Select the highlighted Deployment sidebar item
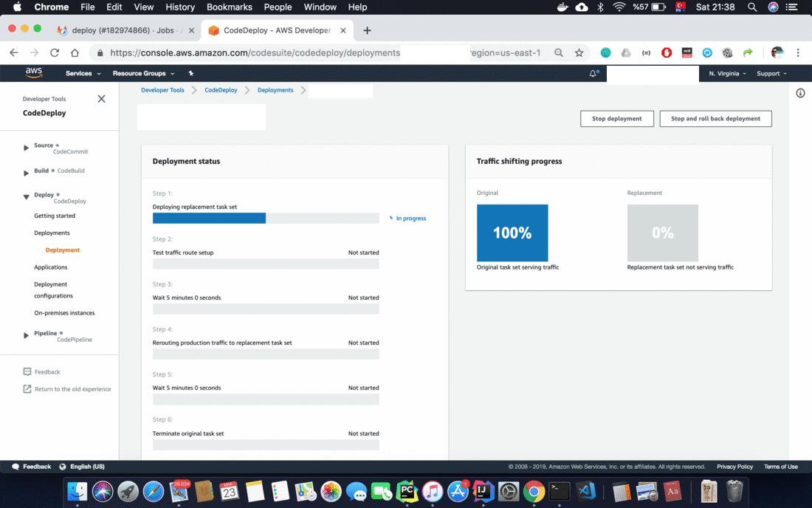Image resolution: width=812 pixels, height=508 pixels. (x=63, y=250)
